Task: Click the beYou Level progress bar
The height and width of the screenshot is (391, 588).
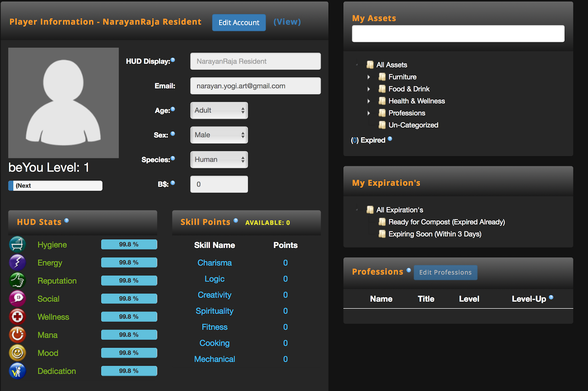Action: tap(55, 186)
